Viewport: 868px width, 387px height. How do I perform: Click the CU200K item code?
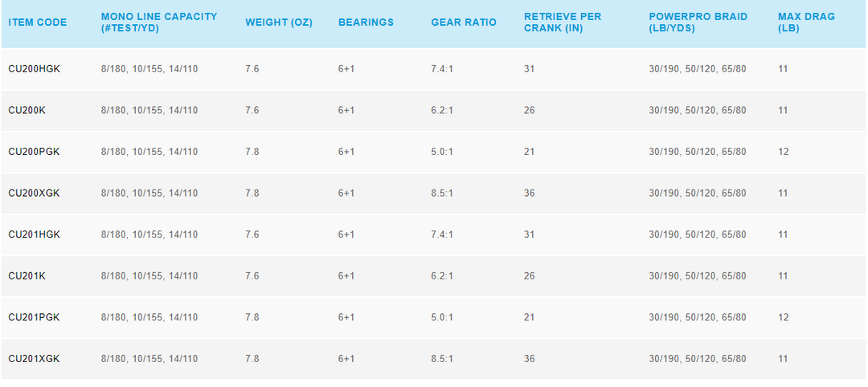click(27, 110)
